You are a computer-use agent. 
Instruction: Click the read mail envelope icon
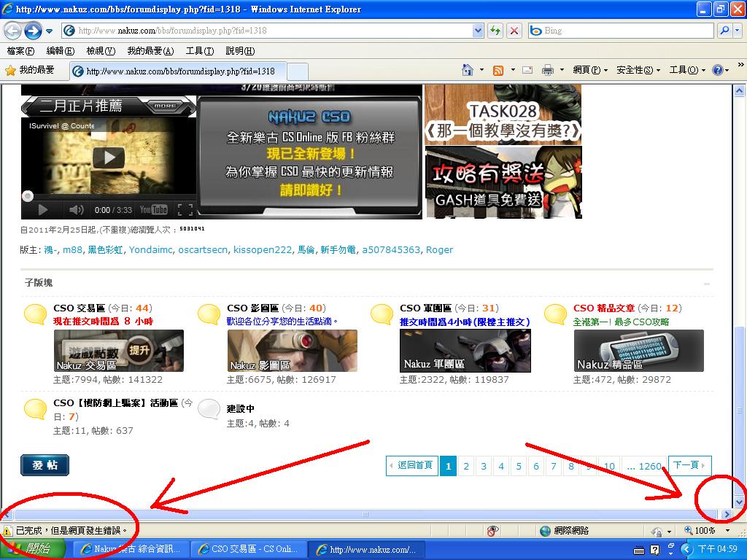coord(527,70)
